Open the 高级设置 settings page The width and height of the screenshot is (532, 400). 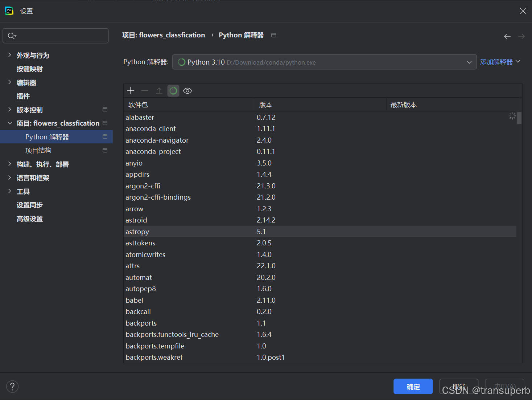click(30, 219)
